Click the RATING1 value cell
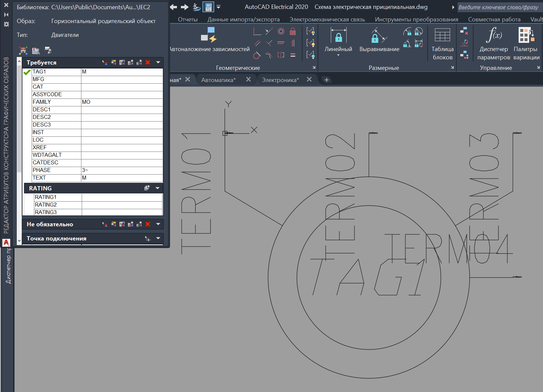Image resolution: width=543 pixels, height=392 pixels. click(x=122, y=197)
